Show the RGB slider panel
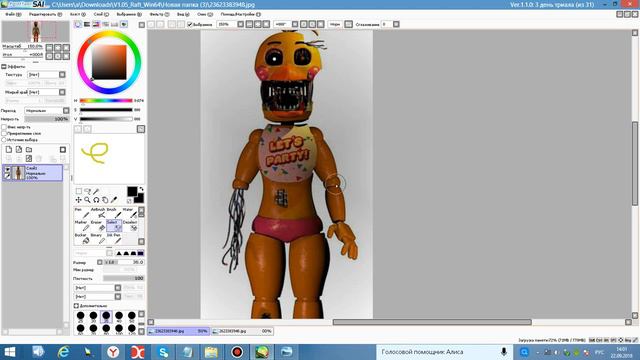The image size is (640, 360). [x=87, y=24]
